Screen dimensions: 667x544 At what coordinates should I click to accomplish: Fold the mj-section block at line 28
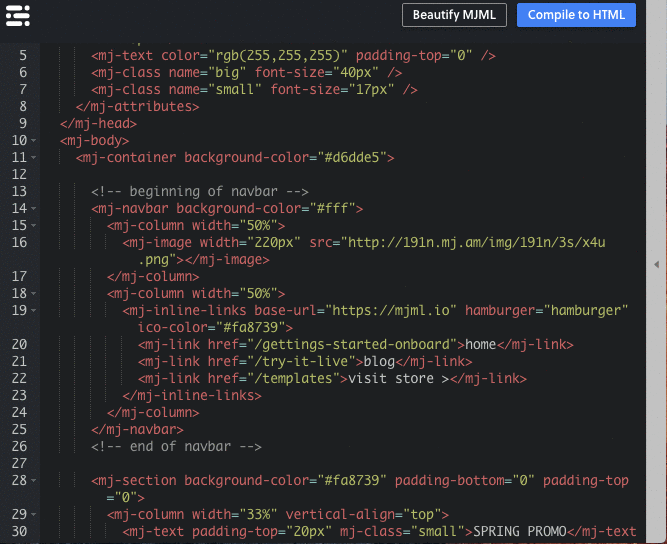coord(34,481)
